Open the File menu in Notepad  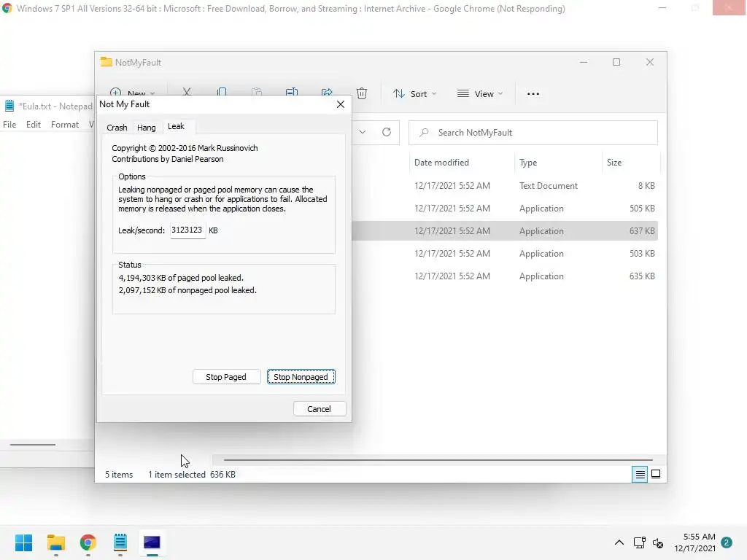[x=9, y=124]
